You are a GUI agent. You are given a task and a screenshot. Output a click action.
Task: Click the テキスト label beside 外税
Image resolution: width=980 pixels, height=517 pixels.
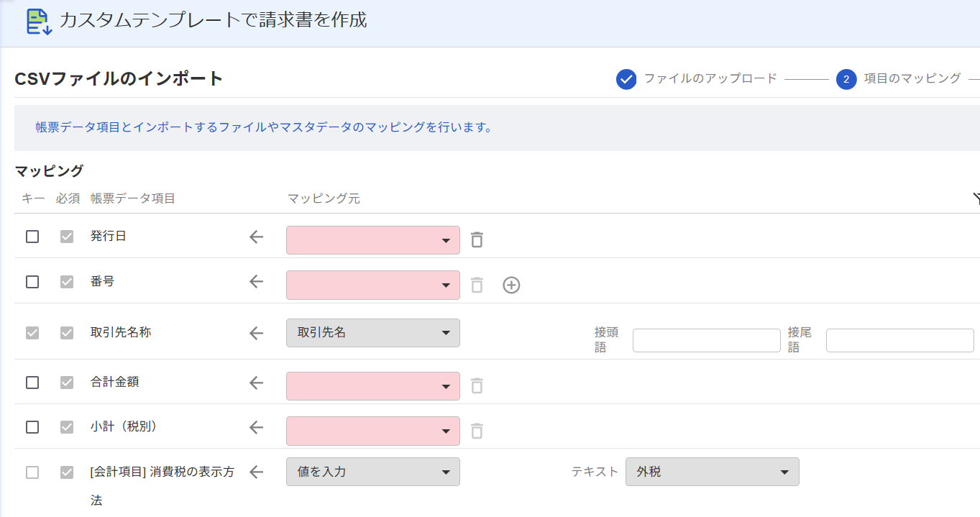click(x=595, y=472)
